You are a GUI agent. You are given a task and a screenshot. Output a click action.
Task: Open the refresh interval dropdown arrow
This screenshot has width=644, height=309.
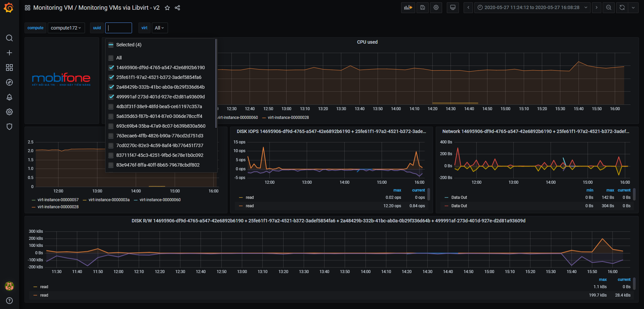pyautogui.click(x=633, y=8)
